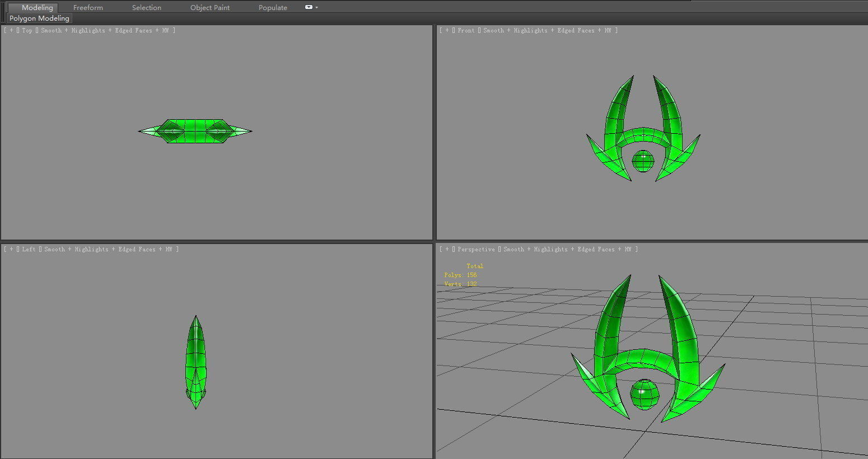Open the Perspective viewport Smooth + Highlights shading menu
Viewport: 868px width, 459px height.
[x=567, y=250]
